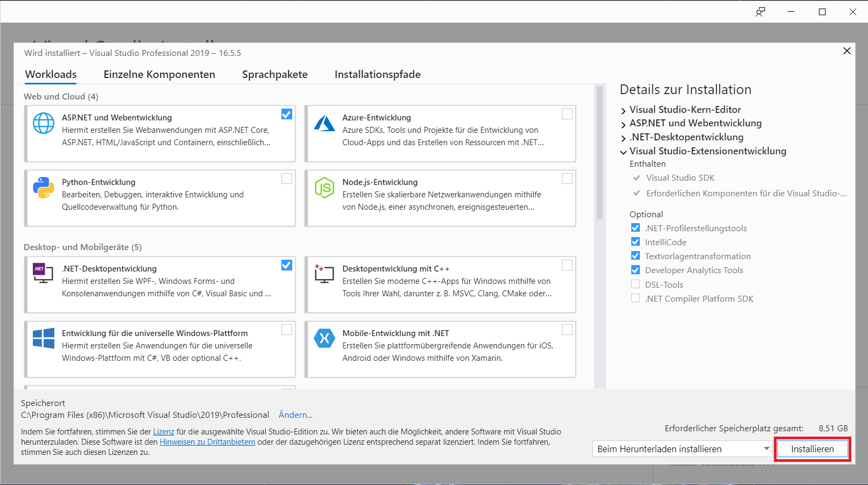868x485 pixels.
Task: Check Mobile-Entwicklung mit .NET workload
Action: click(x=567, y=330)
